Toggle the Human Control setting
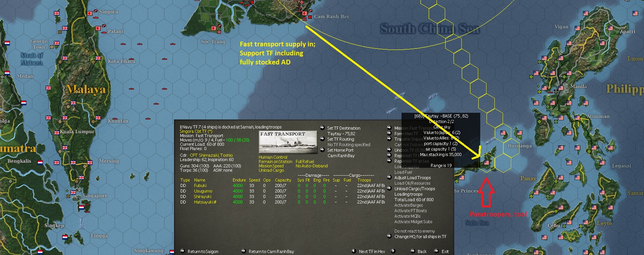 pos(273,157)
